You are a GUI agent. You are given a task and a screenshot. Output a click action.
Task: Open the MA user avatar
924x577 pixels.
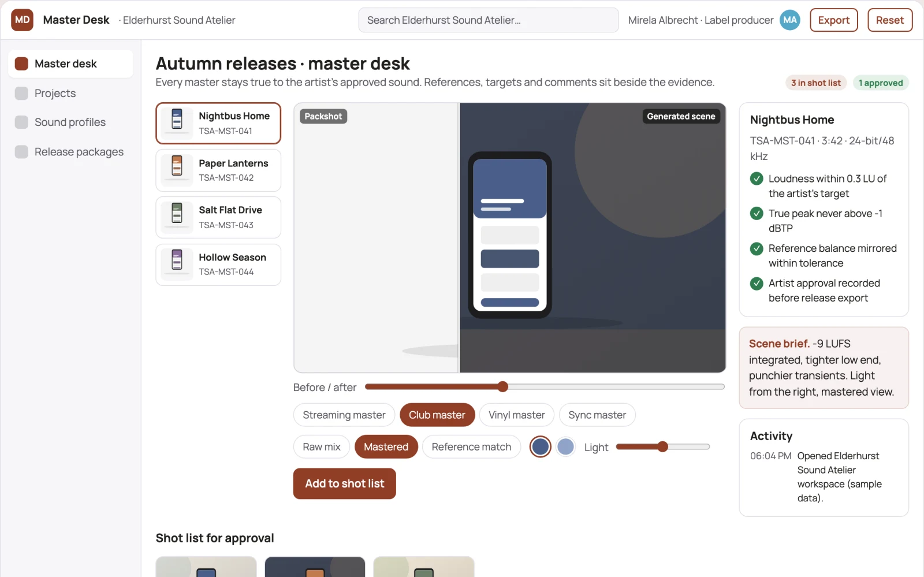coord(789,20)
